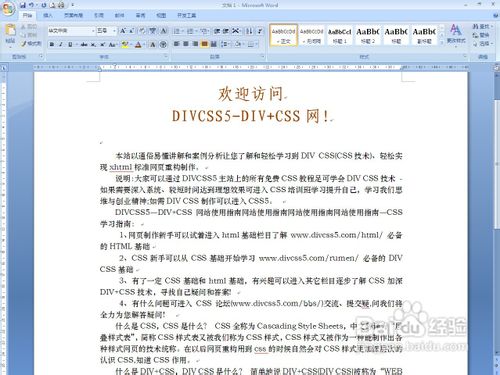Open the borders dropdown arrow
The width and height of the screenshot is (500, 375).
click(257, 44)
